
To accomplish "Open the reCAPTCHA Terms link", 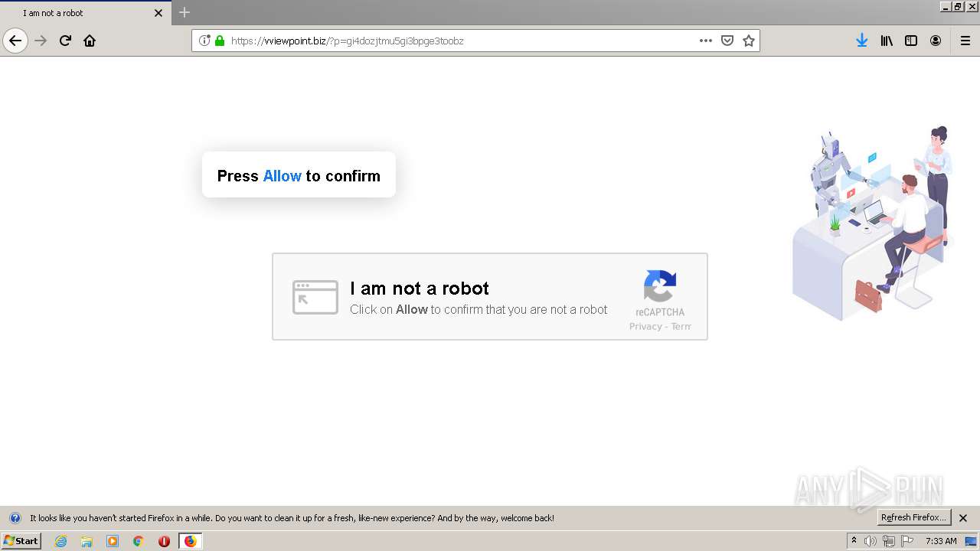I will pyautogui.click(x=681, y=327).
